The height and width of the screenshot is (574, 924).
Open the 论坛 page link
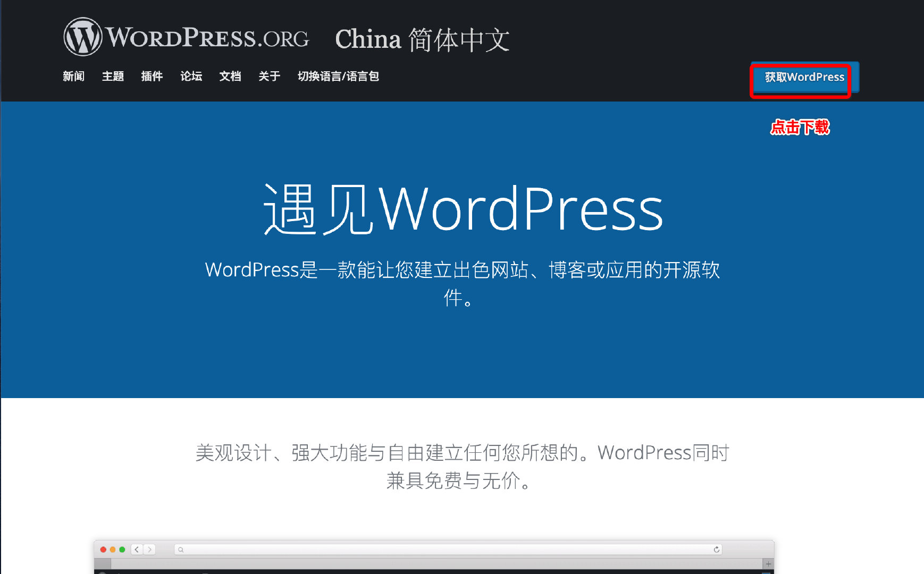[191, 77]
